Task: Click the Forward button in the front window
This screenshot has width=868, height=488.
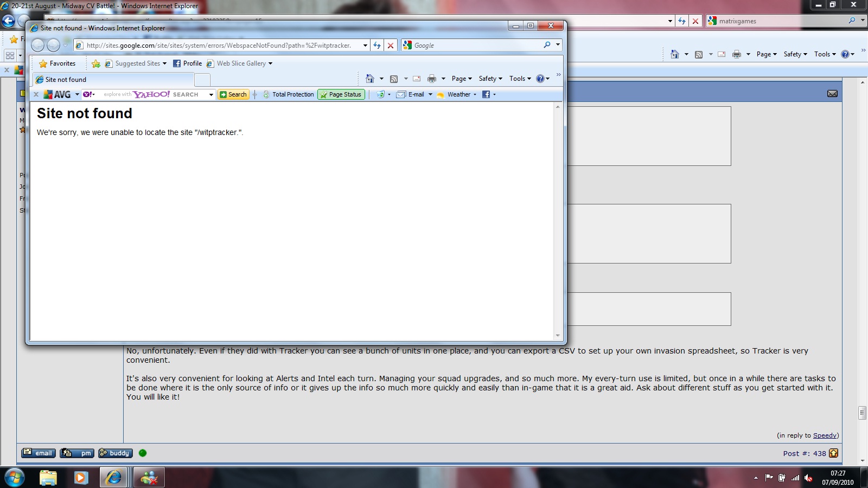Action: tap(53, 45)
